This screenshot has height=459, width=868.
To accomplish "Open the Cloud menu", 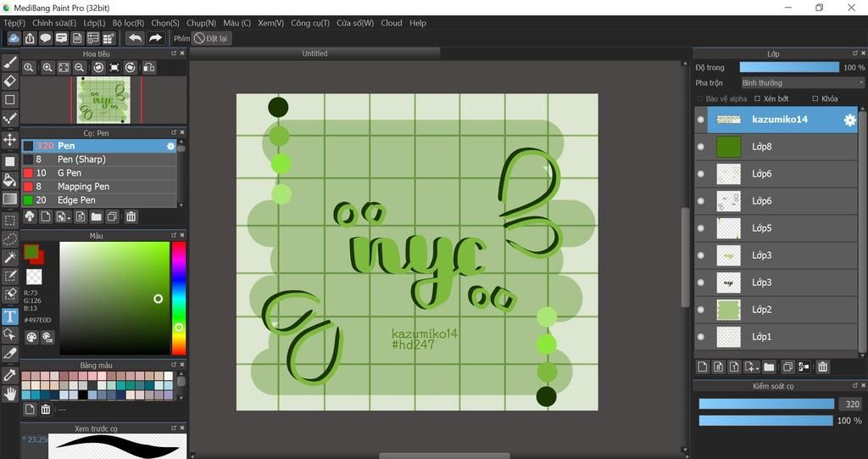I will (x=392, y=23).
